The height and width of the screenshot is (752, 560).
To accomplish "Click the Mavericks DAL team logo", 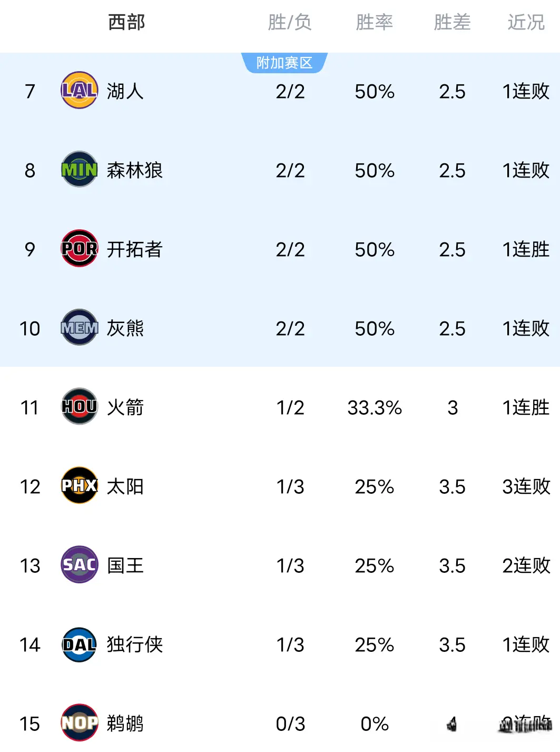I will (x=79, y=644).
